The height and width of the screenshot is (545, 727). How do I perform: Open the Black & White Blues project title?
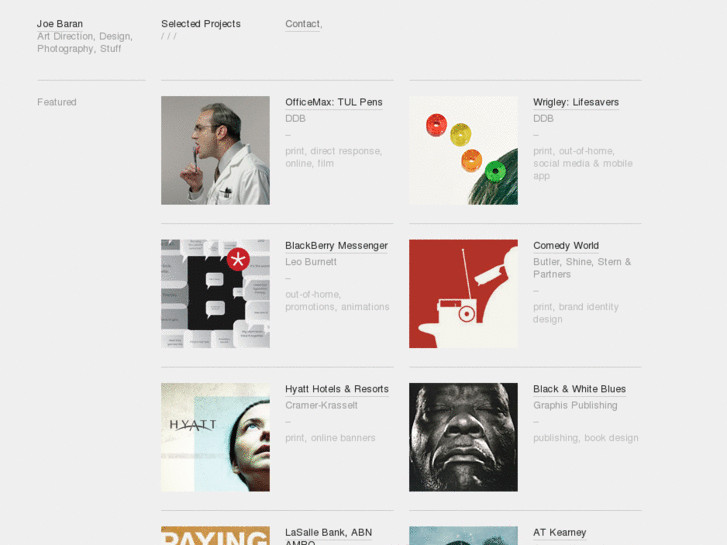point(580,389)
